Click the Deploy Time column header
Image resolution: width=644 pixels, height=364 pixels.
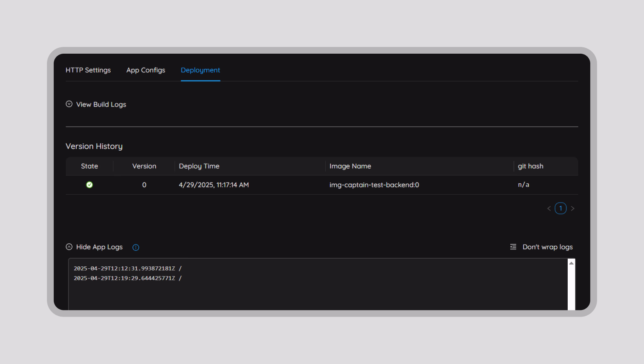(250, 166)
